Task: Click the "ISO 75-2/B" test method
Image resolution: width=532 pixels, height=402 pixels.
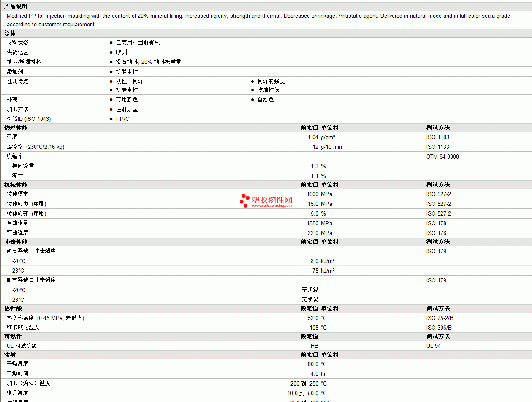Action: (x=440, y=318)
